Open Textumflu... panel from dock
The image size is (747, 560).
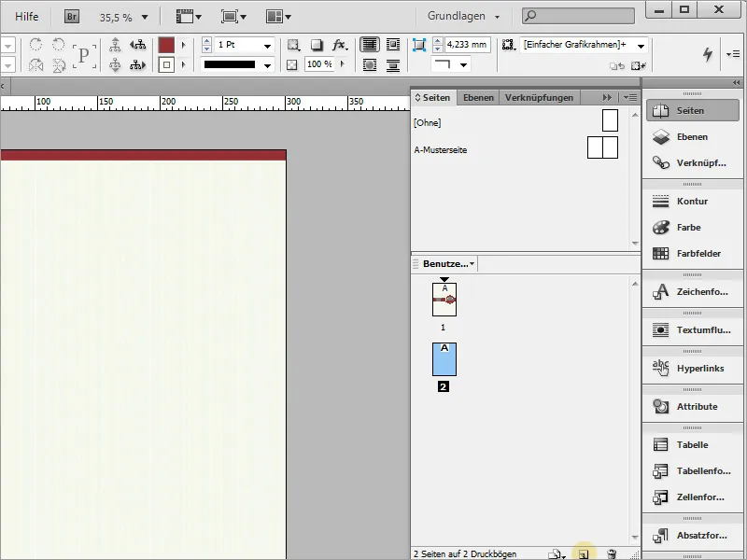[x=692, y=329]
